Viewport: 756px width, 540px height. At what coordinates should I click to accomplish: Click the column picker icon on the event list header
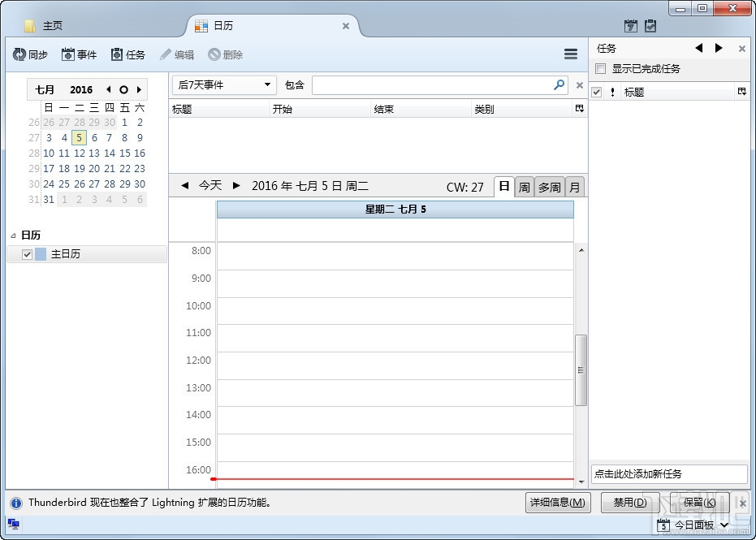578,108
